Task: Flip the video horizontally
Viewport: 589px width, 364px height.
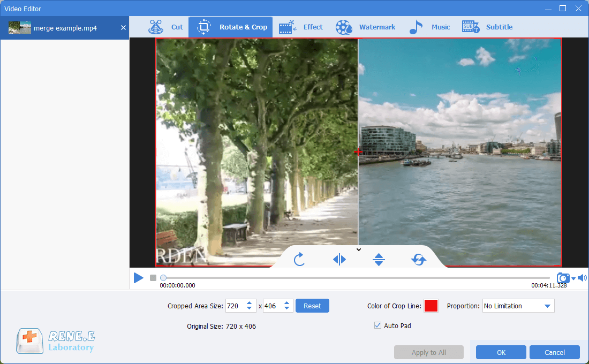Action: click(338, 259)
